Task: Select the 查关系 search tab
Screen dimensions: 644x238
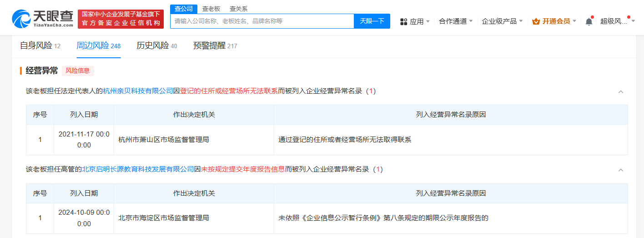Action: pyautogui.click(x=239, y=9)
